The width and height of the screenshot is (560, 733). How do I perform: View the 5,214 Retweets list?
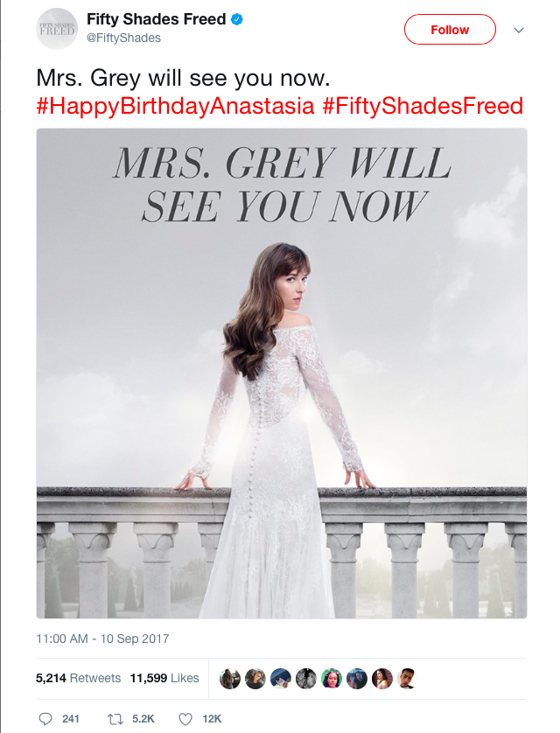coord(78,678)
